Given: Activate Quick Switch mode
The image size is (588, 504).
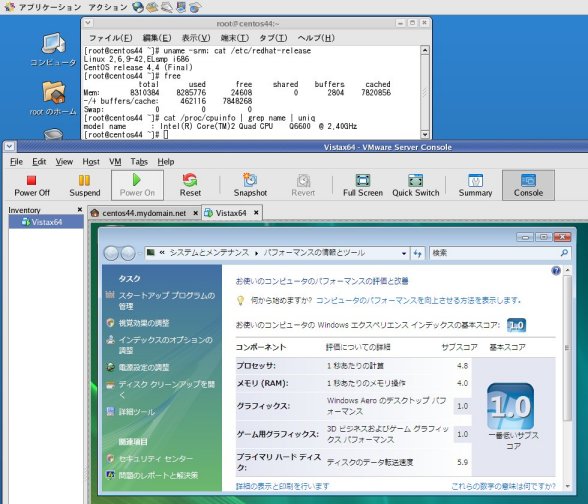Looking at the screenshot, I should [416, 186].
